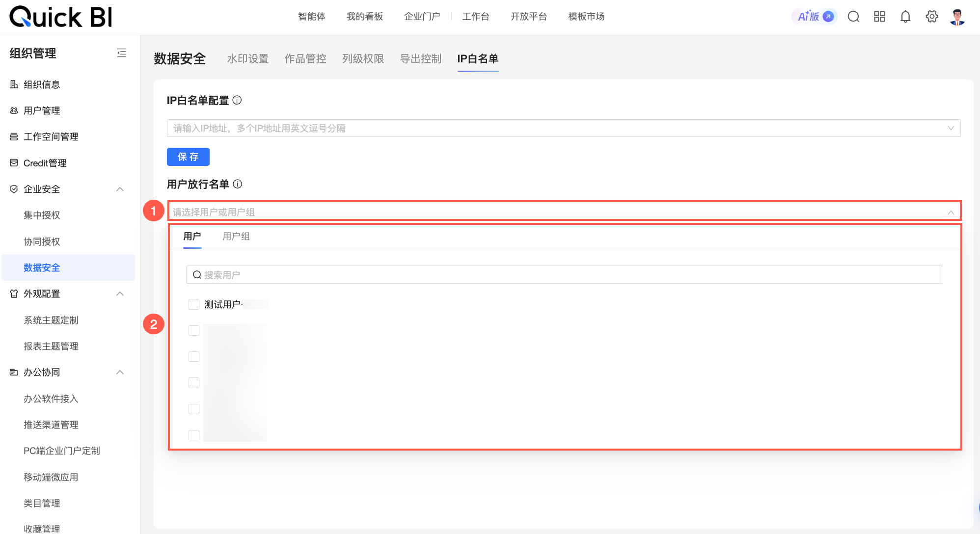
Task: Switch to the 列级权限 tab
Action: 363,59
